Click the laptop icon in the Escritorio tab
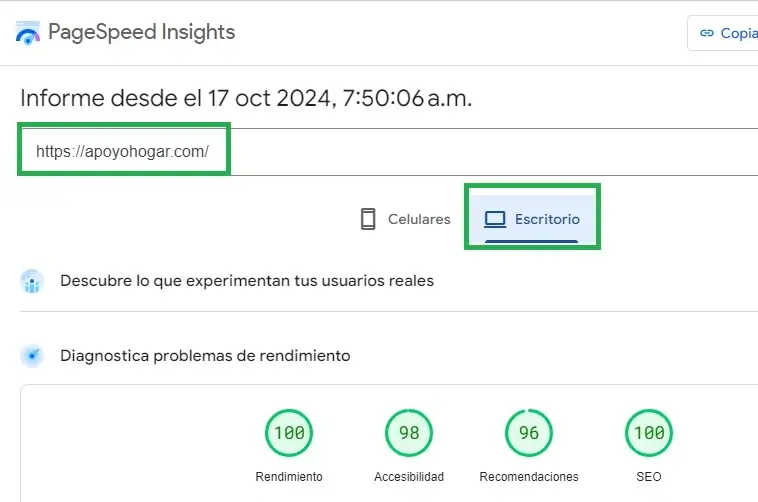Screen dimensions: 758x502 tap(494, 219)
